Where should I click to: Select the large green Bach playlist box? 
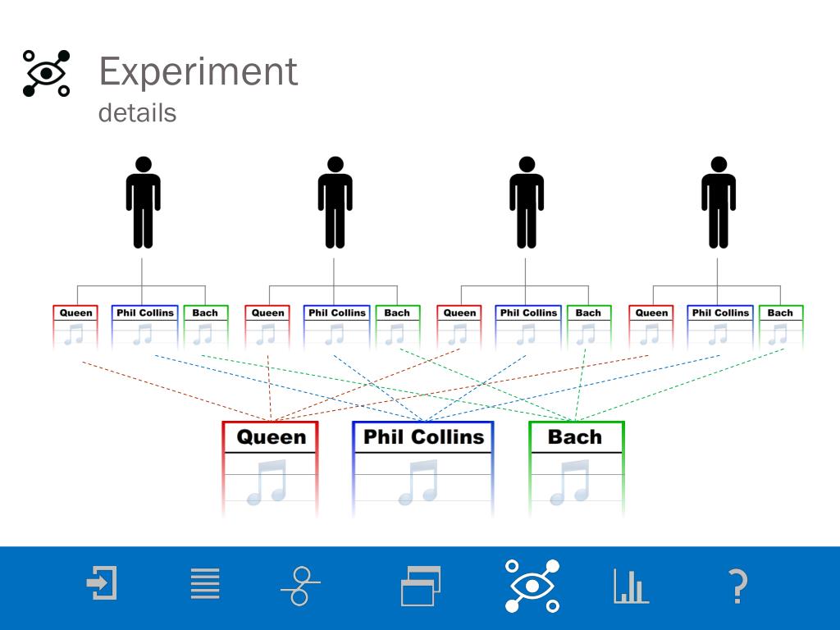click(x=577, y=468)
